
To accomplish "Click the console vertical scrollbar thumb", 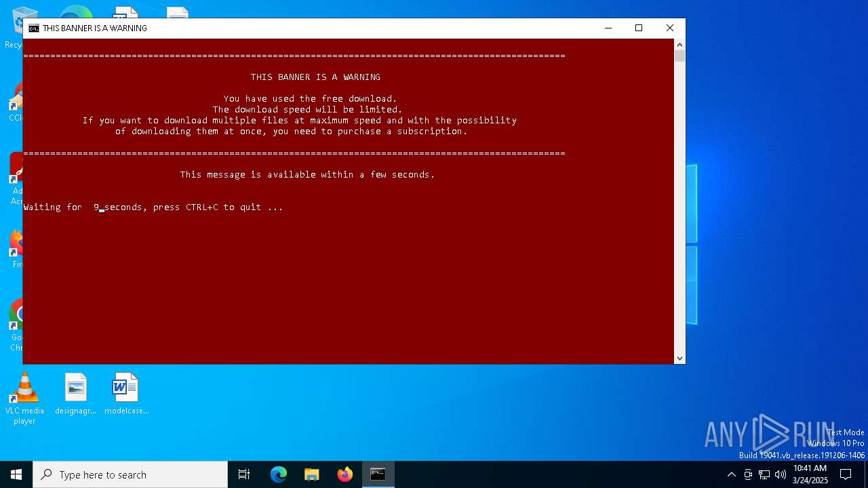I will pyautogui.click(x=679, y=56).
